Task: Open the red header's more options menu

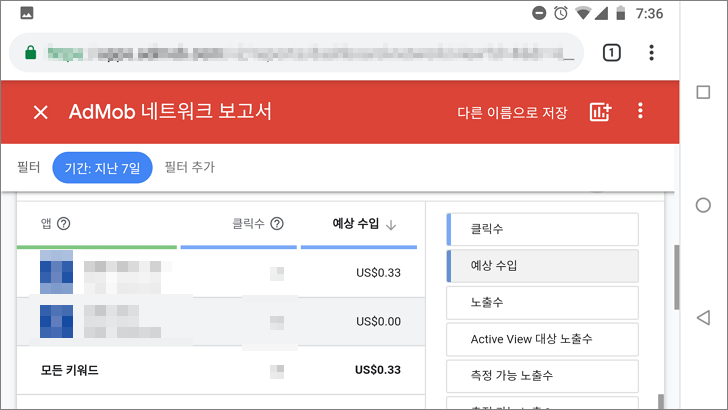Action: tap(640, 111)
